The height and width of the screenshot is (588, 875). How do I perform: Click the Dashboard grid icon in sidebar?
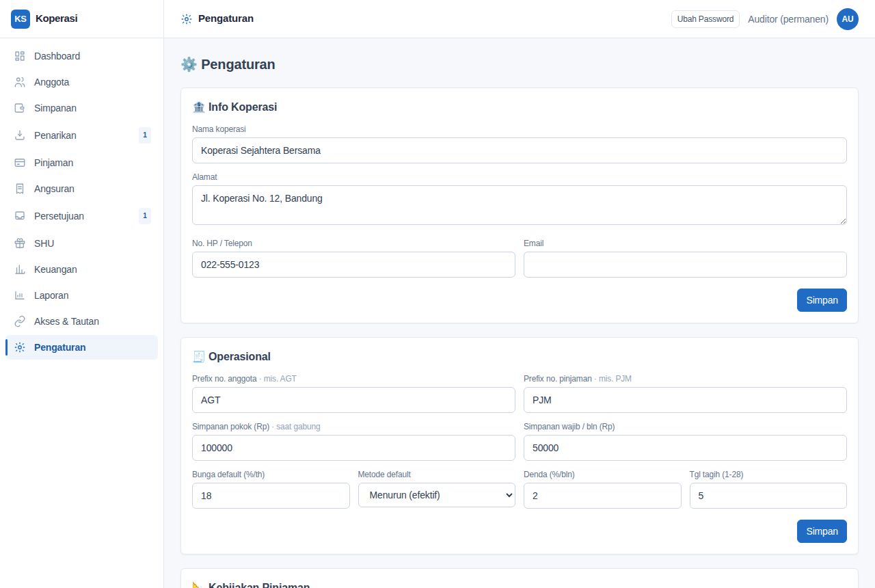point(20,56)
